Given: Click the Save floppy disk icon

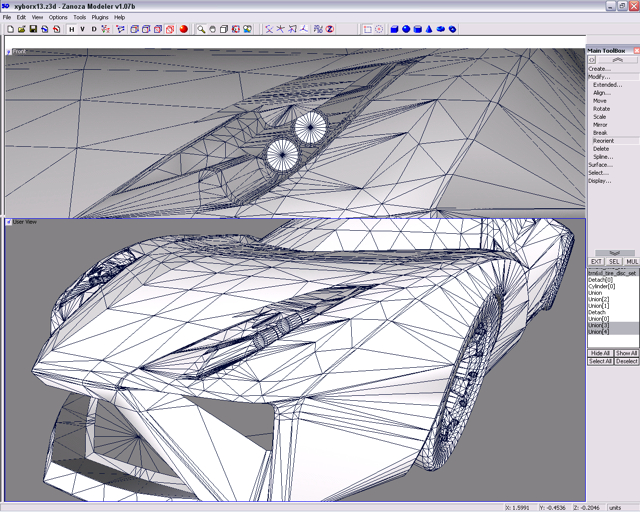Looking at the screenshot, I should point(33,29).
